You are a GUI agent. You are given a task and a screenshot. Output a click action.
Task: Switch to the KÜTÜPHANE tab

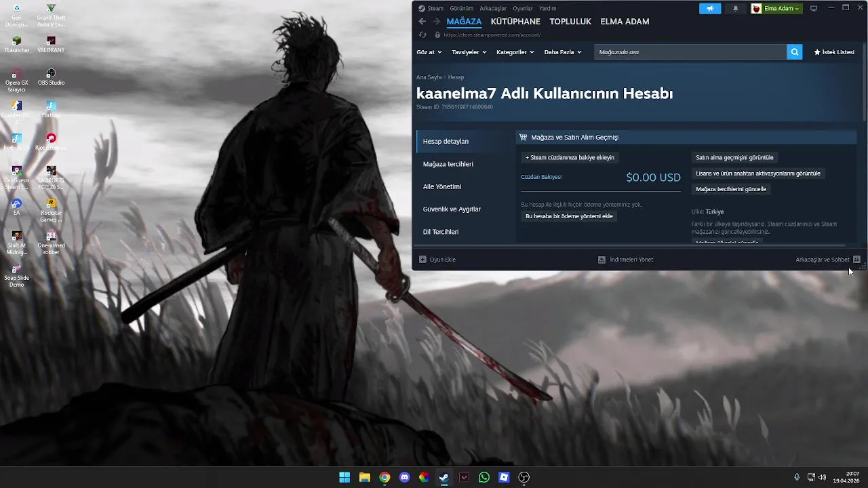coord(515,22)
